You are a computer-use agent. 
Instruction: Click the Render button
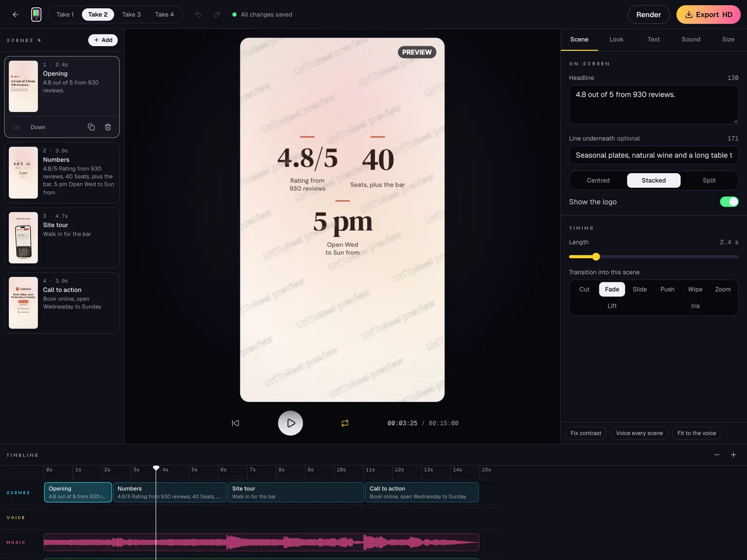(x=648, y=14)
